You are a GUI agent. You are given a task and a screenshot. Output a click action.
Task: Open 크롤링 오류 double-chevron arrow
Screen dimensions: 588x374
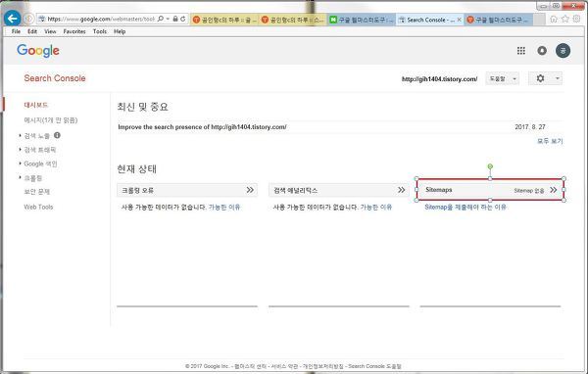(250, 190)
